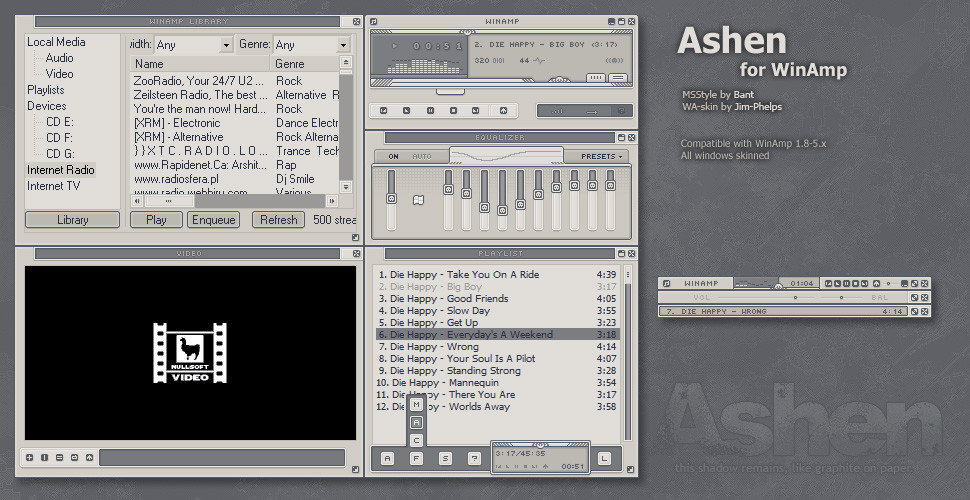Sort the library by the Genre column header
Screen dimensions: 970x500
pos(304,64)
